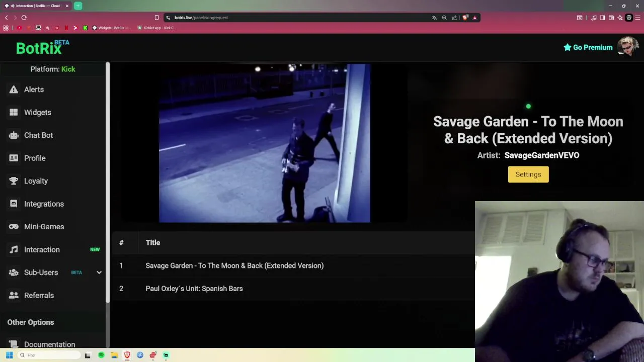Go to the Widgets menu item
The height and width of the screenshot is (362, 644).
pos(38,112)
